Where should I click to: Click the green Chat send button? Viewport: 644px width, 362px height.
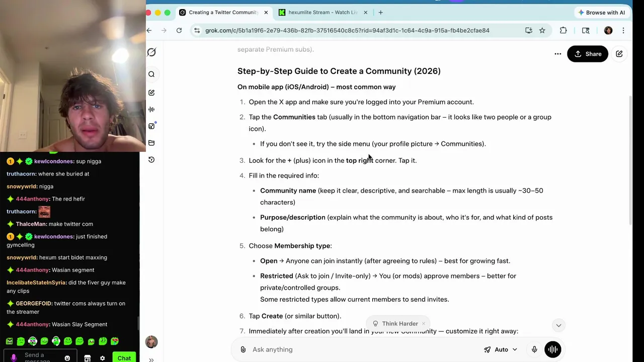pyautogui.click(x=124, y=358)
